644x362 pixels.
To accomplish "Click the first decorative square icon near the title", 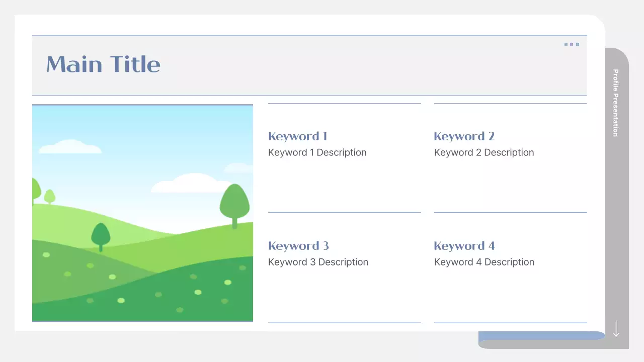I will (x=567, y=44).
